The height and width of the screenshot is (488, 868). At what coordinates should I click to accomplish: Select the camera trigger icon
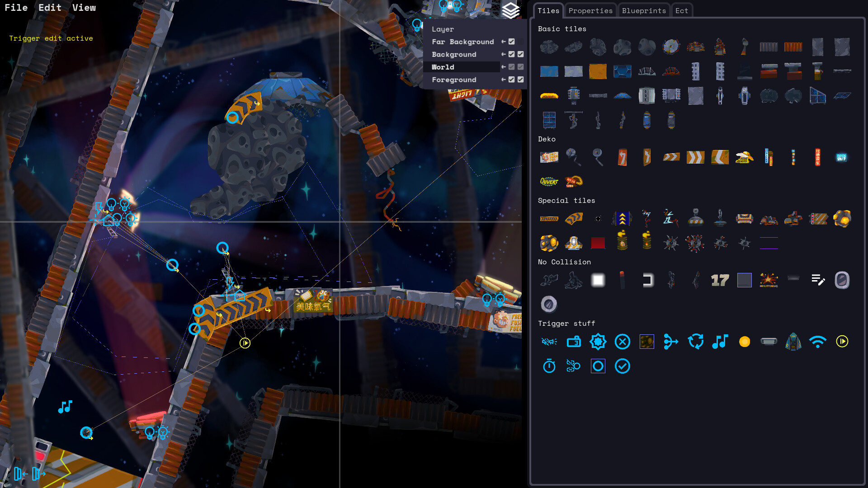click(574, 342)
